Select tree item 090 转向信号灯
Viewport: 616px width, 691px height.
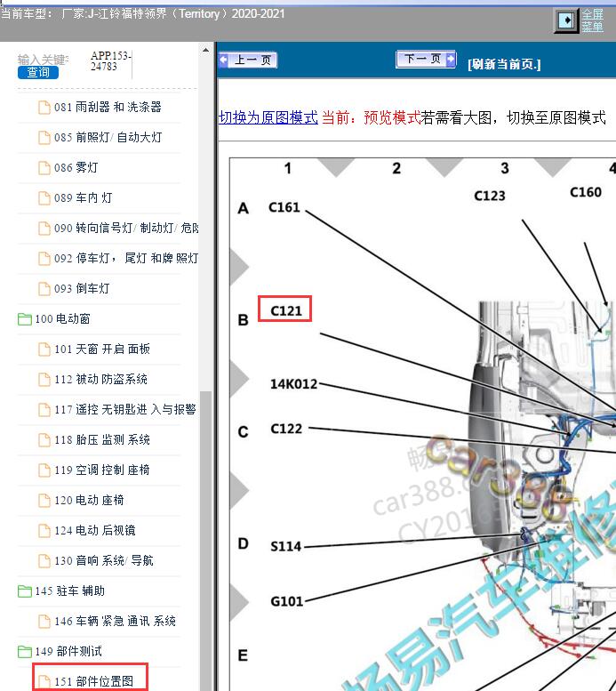(x=126, y=229)
